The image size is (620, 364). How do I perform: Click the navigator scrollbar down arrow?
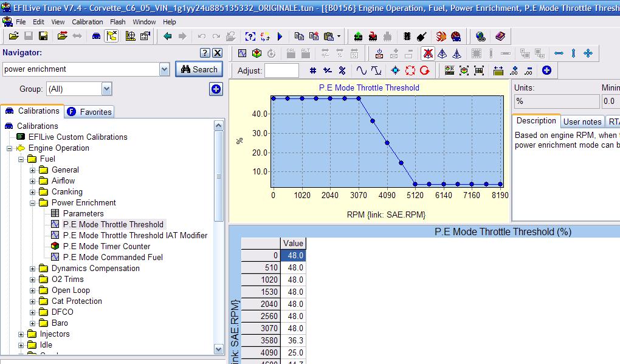coord(219,349)
